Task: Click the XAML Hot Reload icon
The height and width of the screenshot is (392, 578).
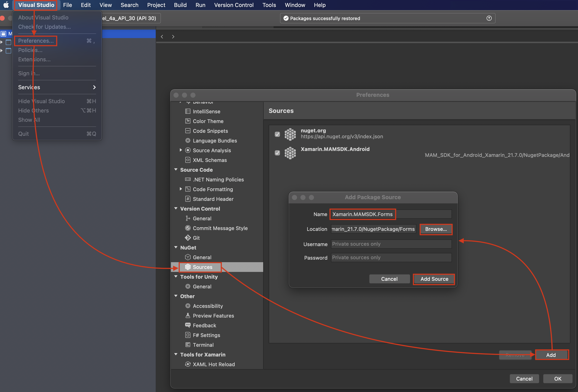Action: [x=188, y=364]
